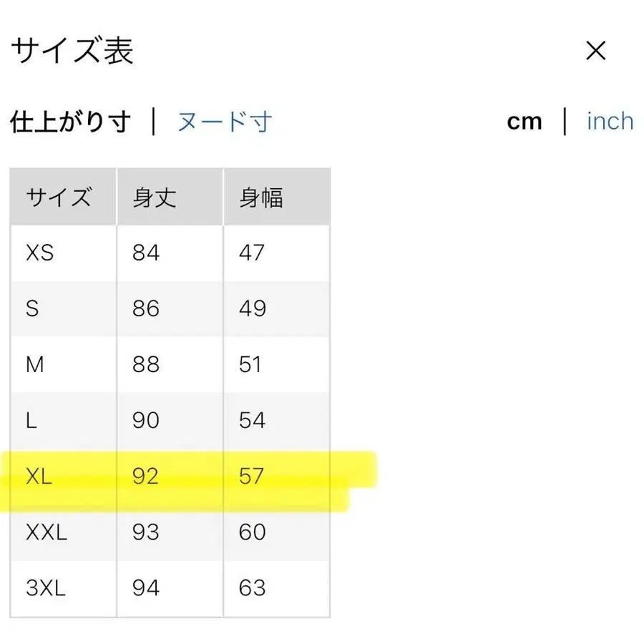
Task: Click the XXL size label
Action: point(46,532)
